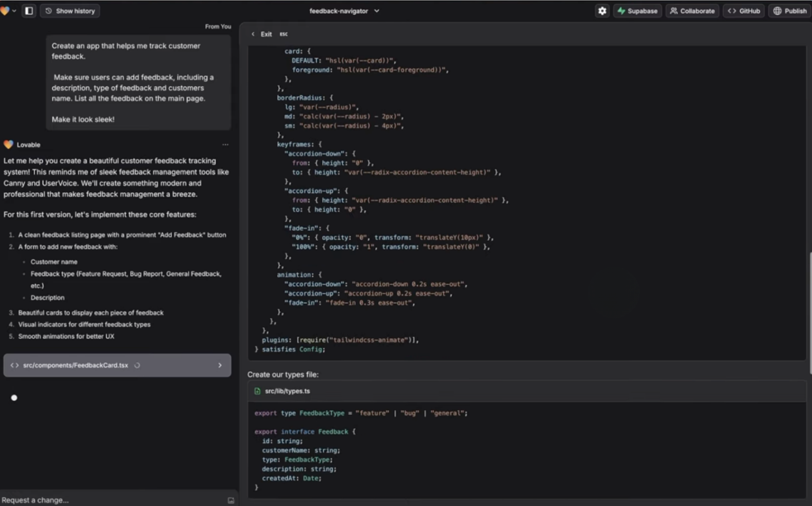Click the src/lib/types.ts file icon
Viewport: 812px width, 506px height.
257,391
